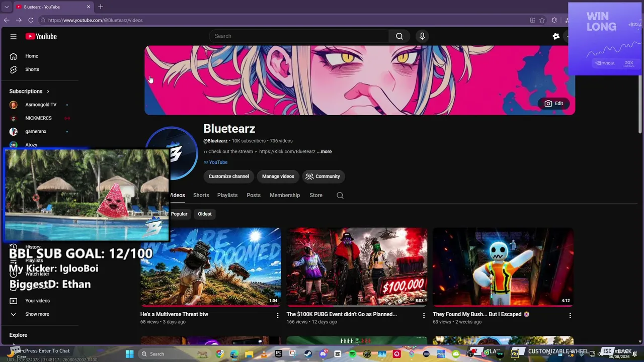The image size is (644, 362).
Task: Switch to the Shorts channel tab
Action: [x=201, y=195]
